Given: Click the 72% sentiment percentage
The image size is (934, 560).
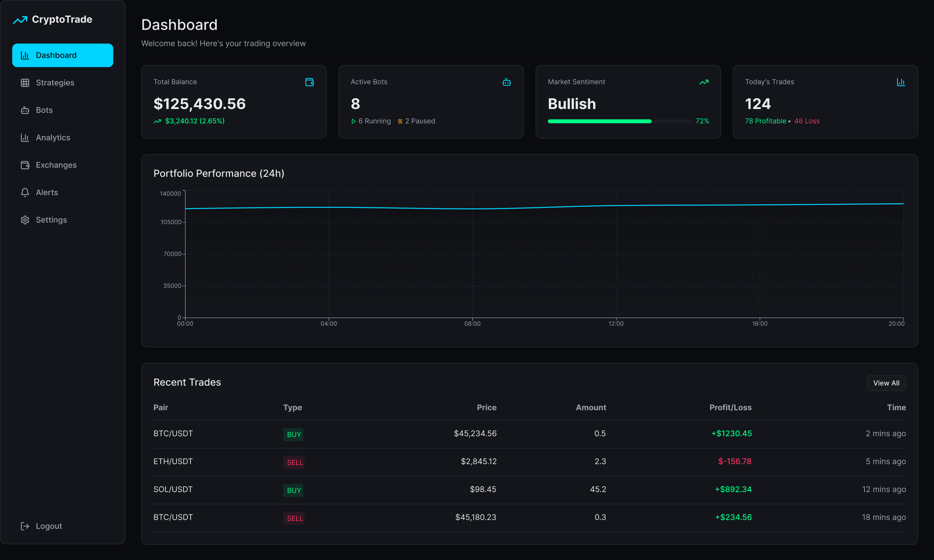Looking at the screenshot, I should [702, 121].
